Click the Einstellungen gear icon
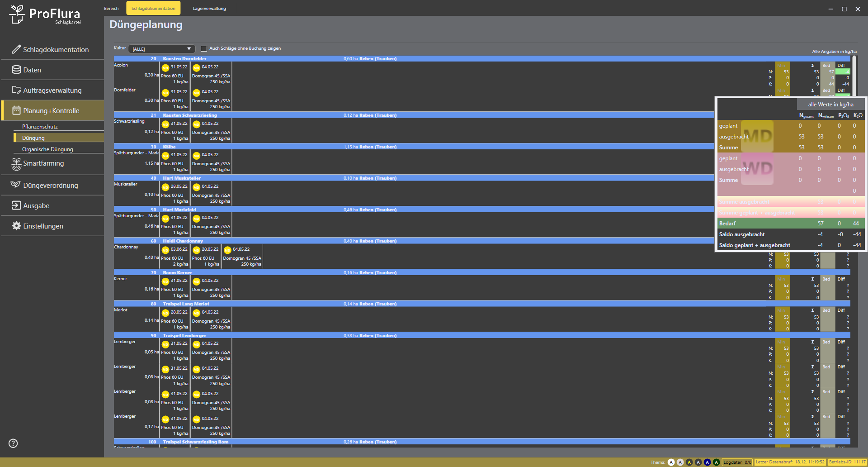The height and width of the screenshot is (467, 868). [x=16, y=226]
